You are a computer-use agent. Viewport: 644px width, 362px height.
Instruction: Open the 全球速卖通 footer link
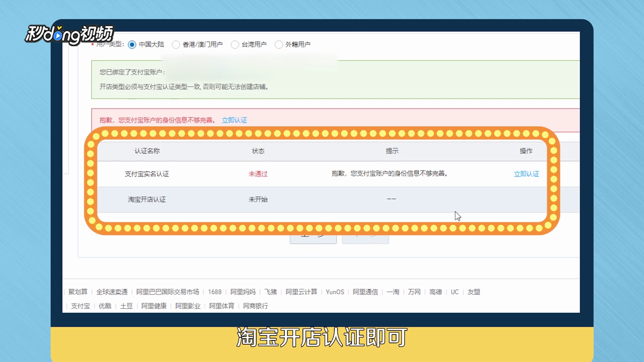[112, 292]
